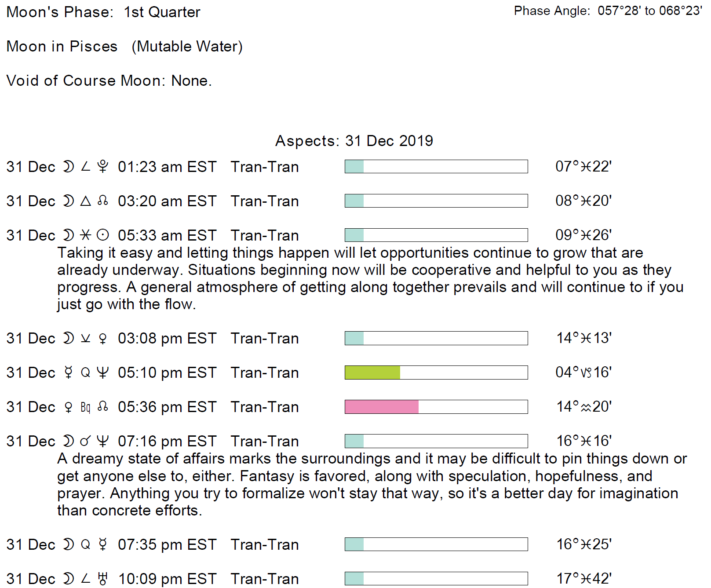Click the Phase Angle reading at top right
The height and width of the screenshot is (588, 711).
[x=608, y=11]
